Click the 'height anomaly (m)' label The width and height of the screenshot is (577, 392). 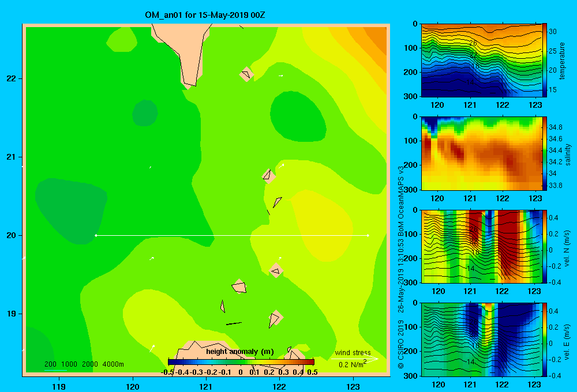point(240,352)
